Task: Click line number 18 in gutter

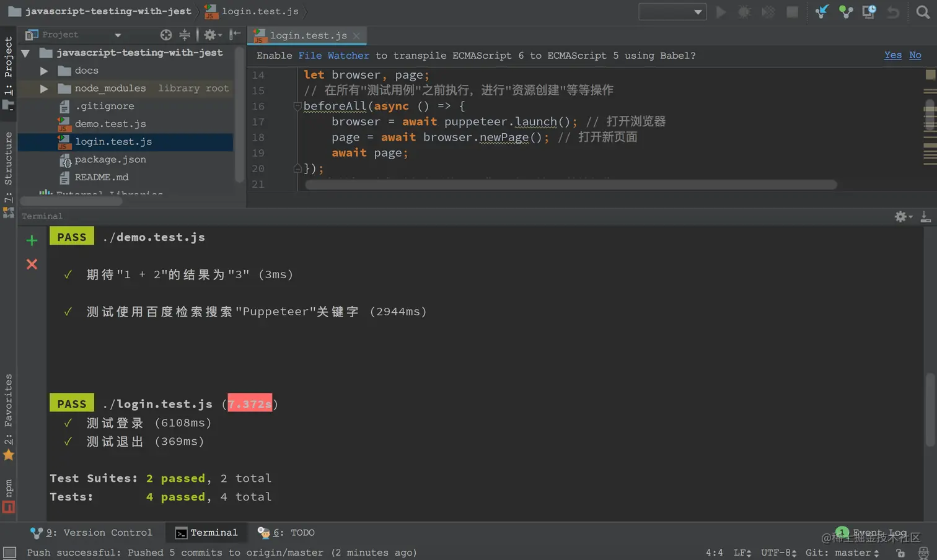Action: click(258, 138)
